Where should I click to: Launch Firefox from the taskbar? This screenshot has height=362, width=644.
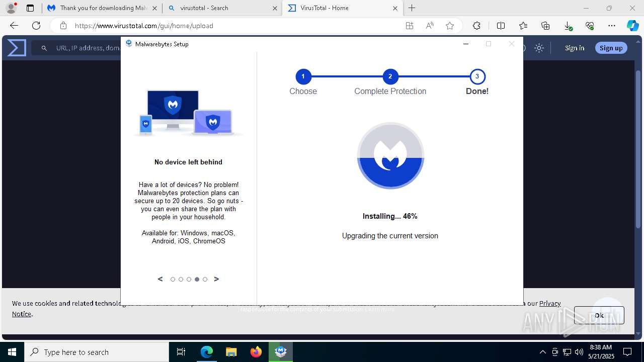pos(256,352)
